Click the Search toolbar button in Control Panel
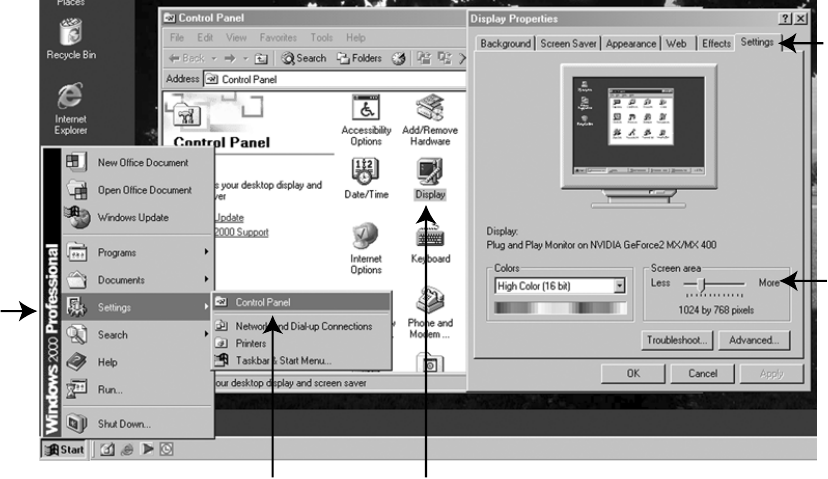 click(304, 58)
